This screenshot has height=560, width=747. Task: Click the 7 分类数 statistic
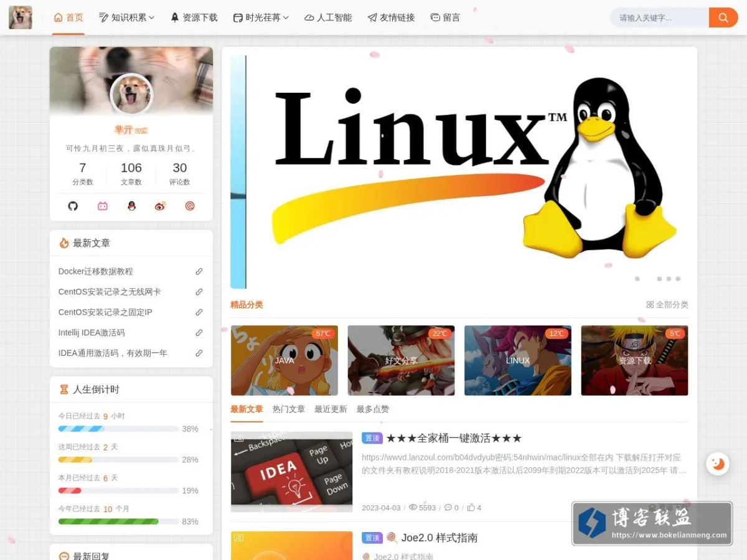coord(83,174)
